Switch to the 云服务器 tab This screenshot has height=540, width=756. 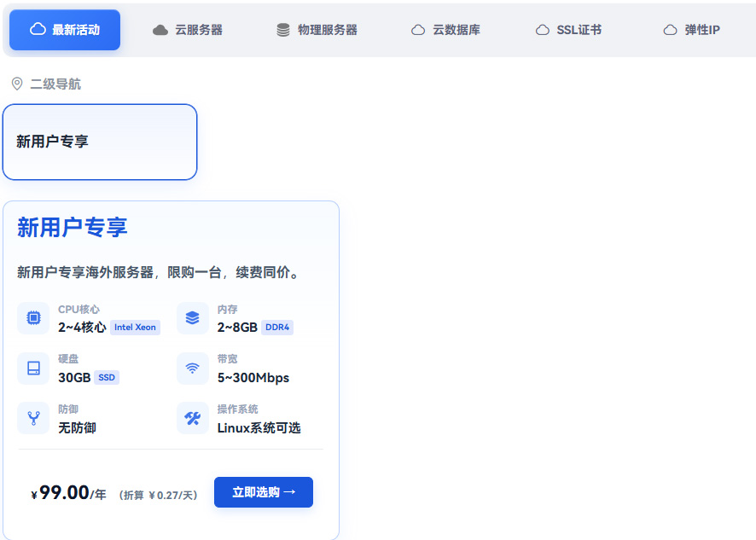pos(188,30)
